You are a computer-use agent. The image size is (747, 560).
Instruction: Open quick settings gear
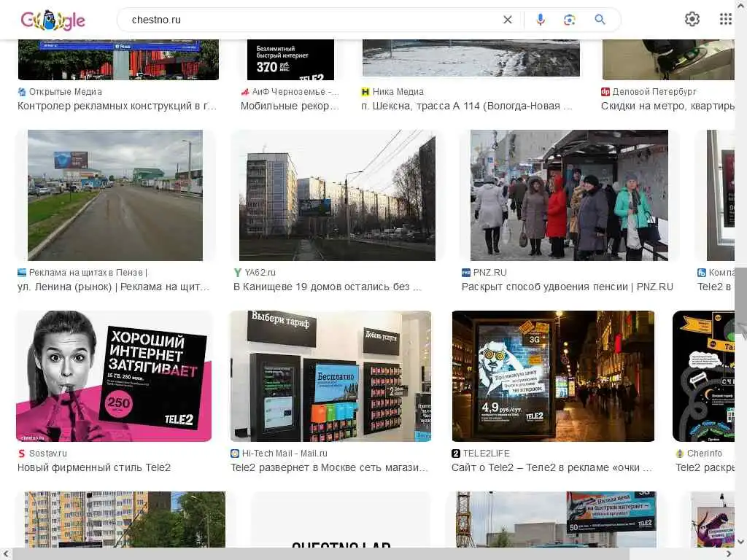coord(692,19)
